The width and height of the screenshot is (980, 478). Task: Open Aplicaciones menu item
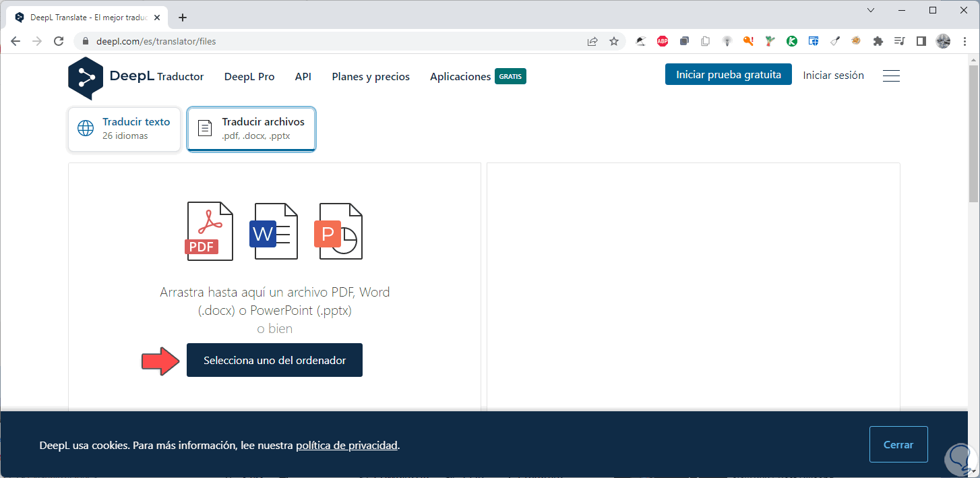tap(460, 77)
